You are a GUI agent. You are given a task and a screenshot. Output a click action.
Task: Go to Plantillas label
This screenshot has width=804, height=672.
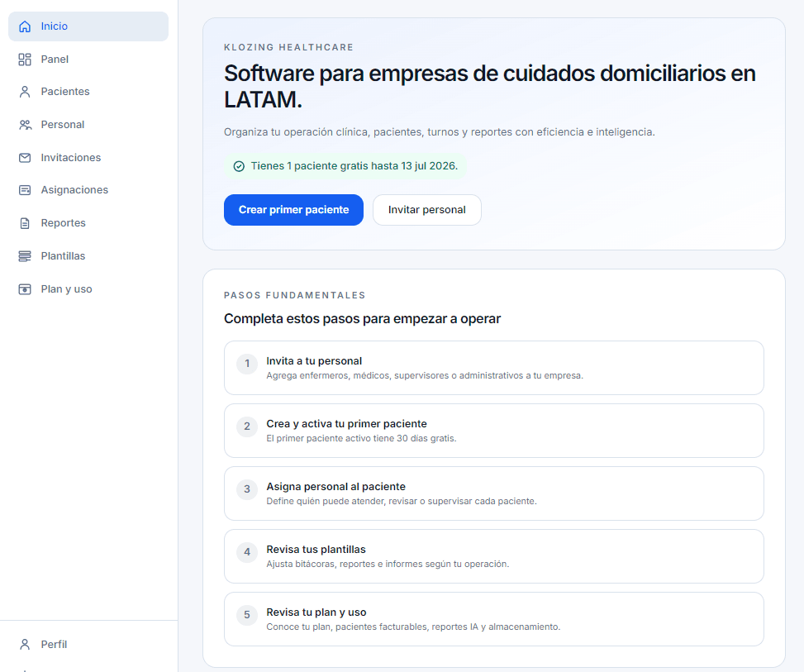63,256
